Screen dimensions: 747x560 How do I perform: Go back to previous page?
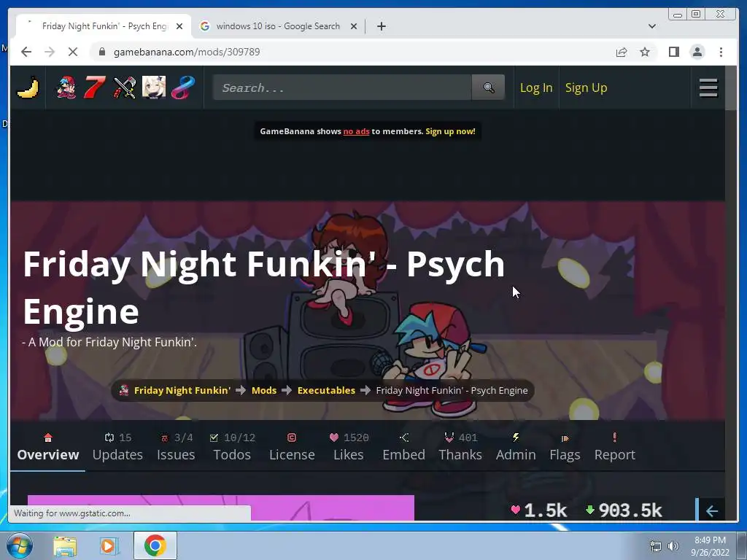pyautogui.click(x=26, y=52)
